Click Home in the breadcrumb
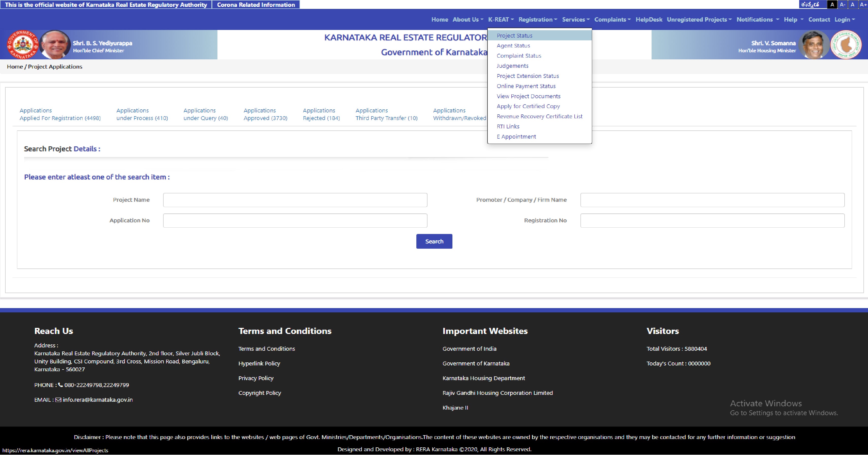This screenshot has height=455, width=868. [15, 67]
